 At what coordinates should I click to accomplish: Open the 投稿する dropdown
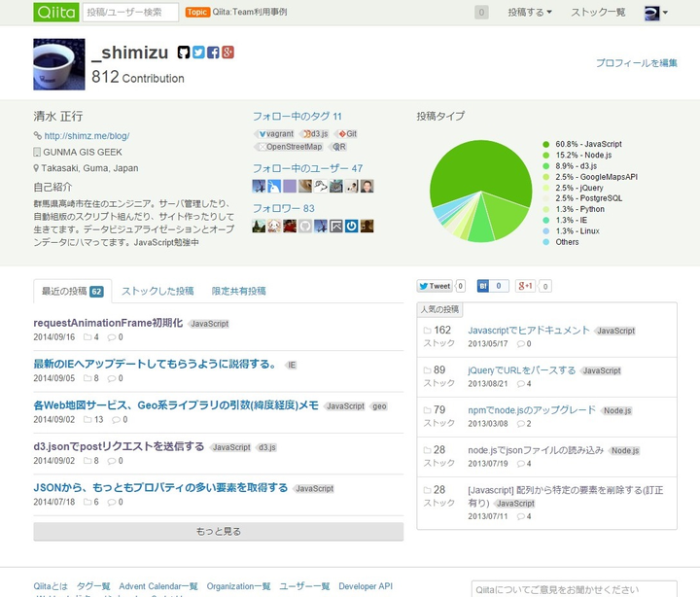click(x=530, y=12)
